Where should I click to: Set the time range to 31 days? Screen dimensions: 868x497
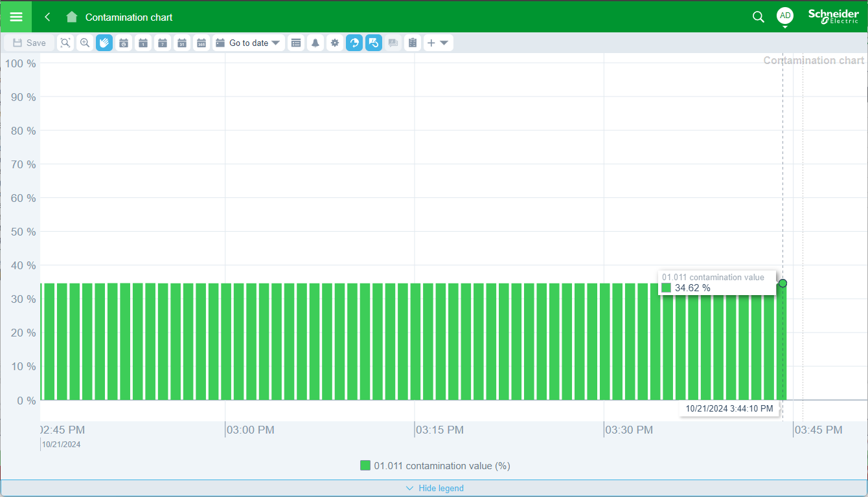[x=182, y=43]
